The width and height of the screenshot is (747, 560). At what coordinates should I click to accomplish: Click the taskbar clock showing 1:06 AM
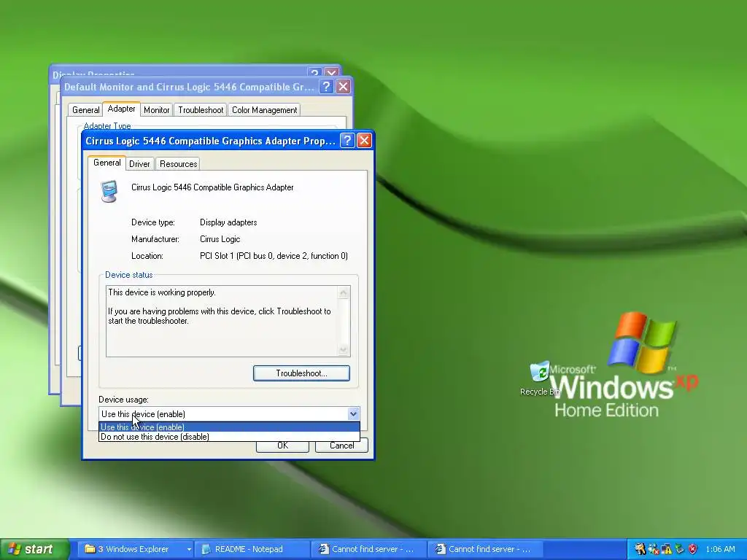pos(720,549)
